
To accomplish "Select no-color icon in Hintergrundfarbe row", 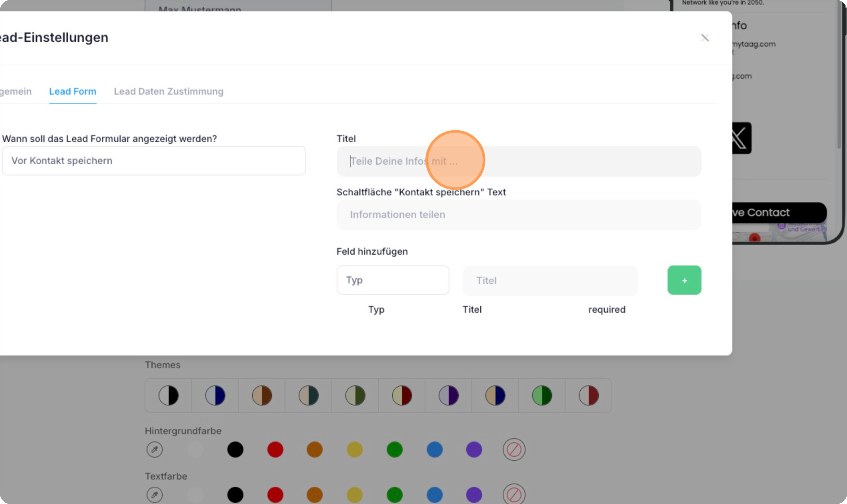I will (513, 449).
